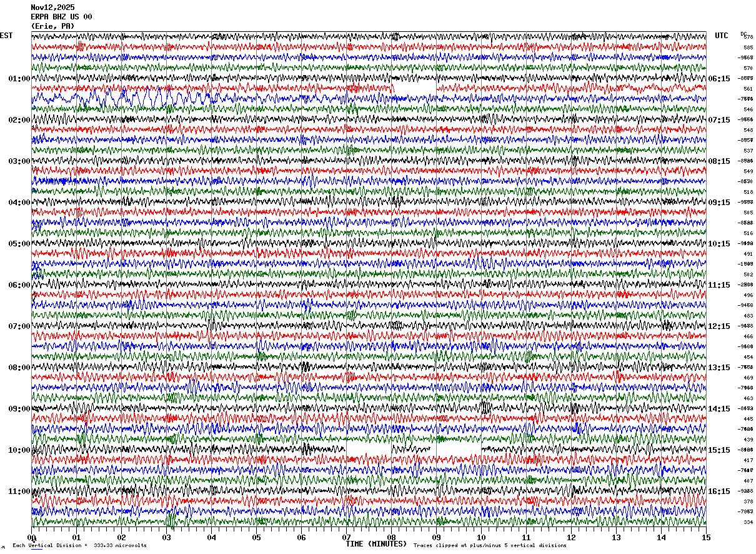Viewport: 756px width, 554px height.
Task: Select the 08:00 EST time label
Action: [x=19, y=368]
